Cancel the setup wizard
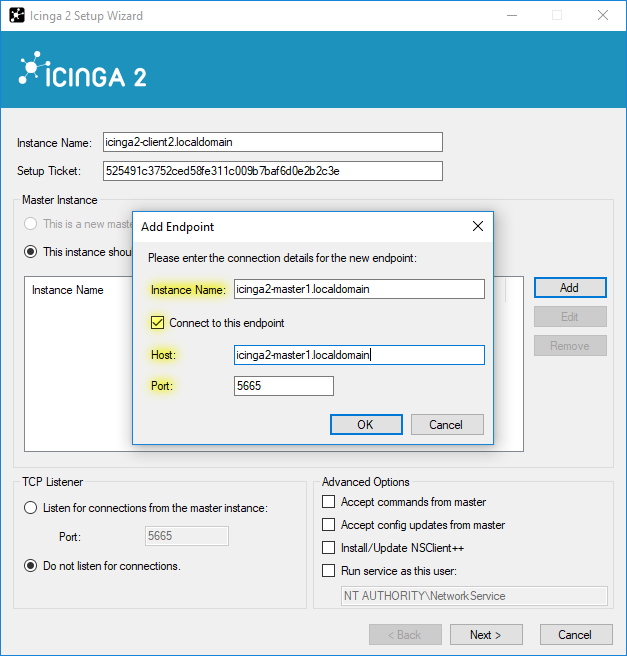Screen dimensions: 627x656 click(x=576, y=635)
